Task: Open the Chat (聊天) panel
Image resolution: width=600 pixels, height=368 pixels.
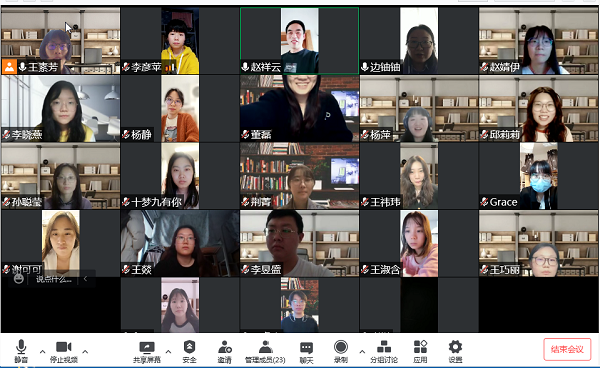Action: pos(306,352)
